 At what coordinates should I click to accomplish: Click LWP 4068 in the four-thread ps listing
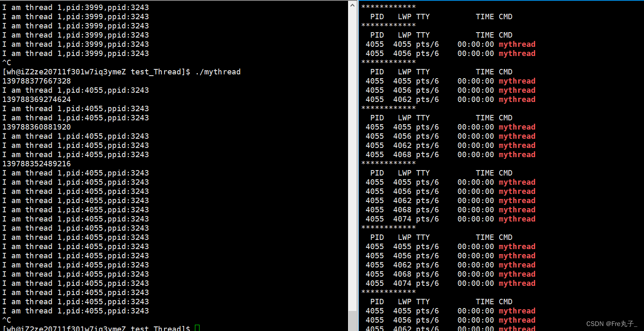pyautogui.click(x=402, y=155)
